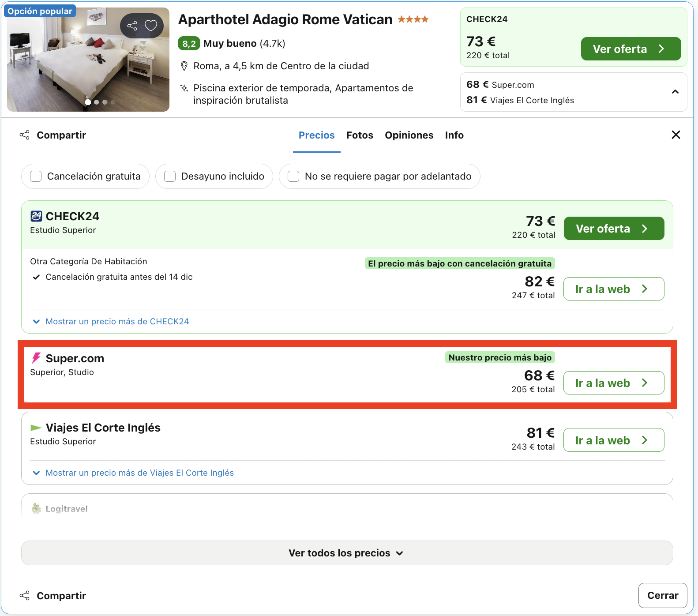Viewport: 698px width, 616px height.
Task: Check No se requiere pagar por adelantado
Action: tap(293, 177)
